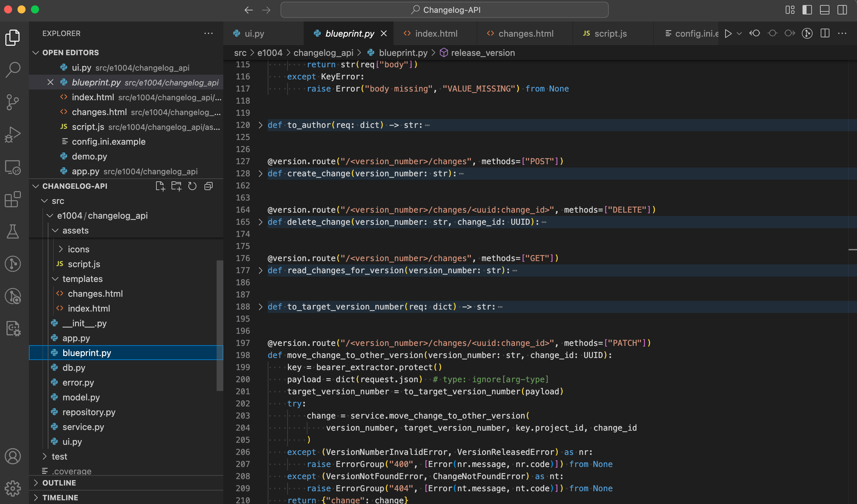Image resolution: width=857 pixels, height=504 pixels.
Task: Open the Search view in activity bar
Action: pyautogui.click(x=13, y=69)
